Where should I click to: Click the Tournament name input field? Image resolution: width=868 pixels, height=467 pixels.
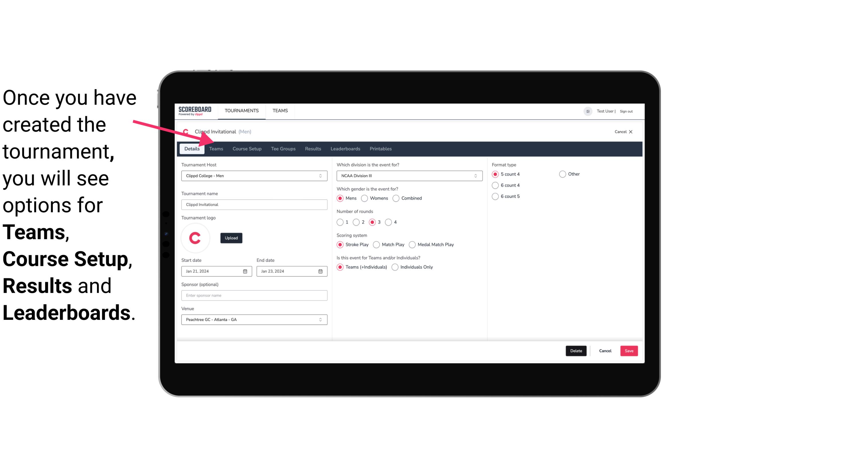point(254,204)
